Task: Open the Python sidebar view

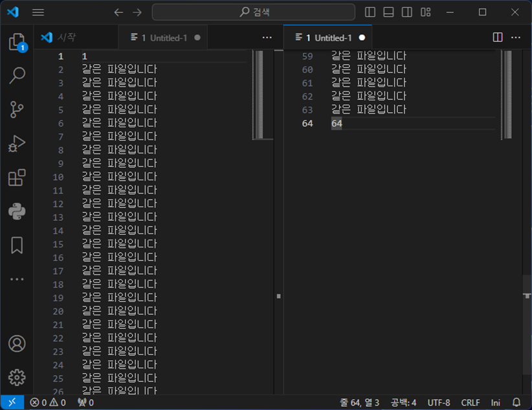Action: coord(17,211)
